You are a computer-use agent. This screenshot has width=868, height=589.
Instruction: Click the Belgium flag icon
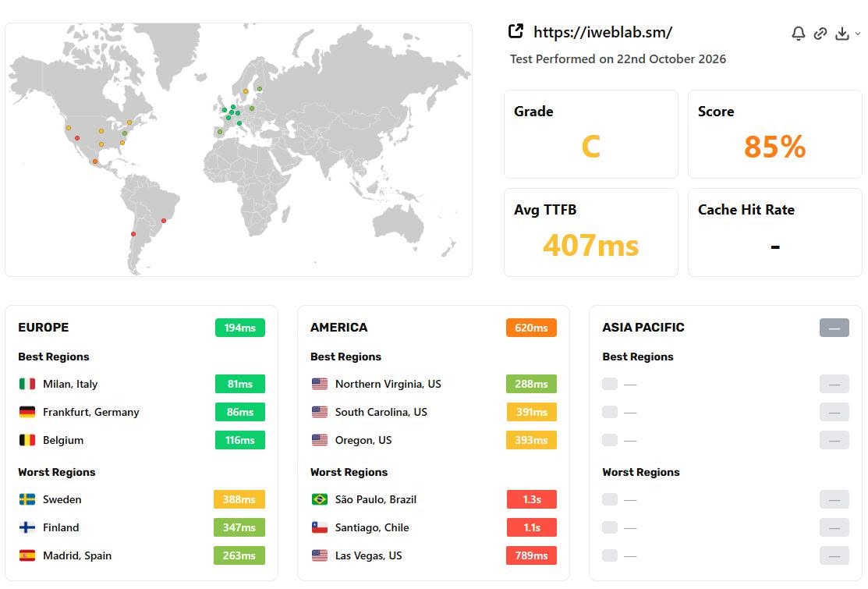(x=27, y=440)
